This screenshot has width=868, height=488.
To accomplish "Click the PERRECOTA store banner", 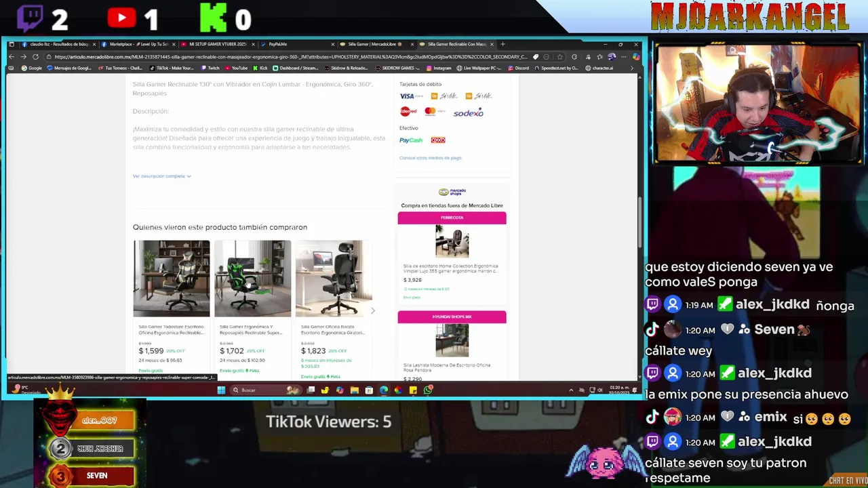I will (452, 218).
